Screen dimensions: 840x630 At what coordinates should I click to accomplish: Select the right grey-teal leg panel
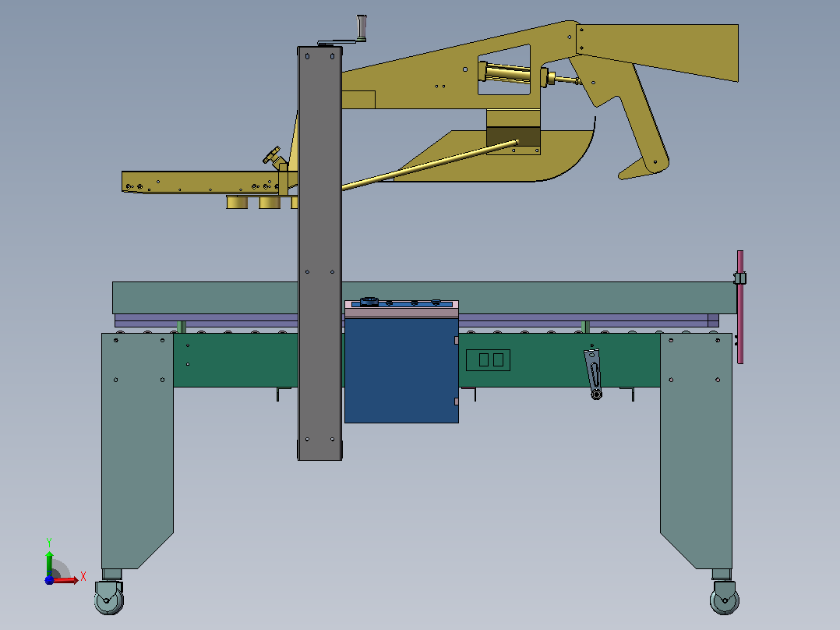(696, 451)
